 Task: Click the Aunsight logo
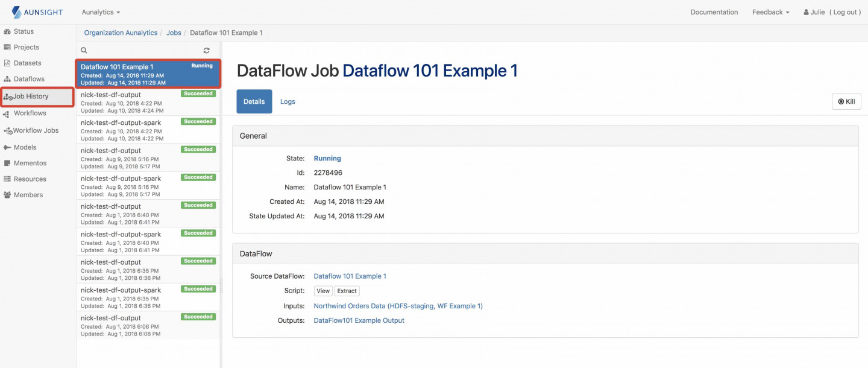coord(39,12)
